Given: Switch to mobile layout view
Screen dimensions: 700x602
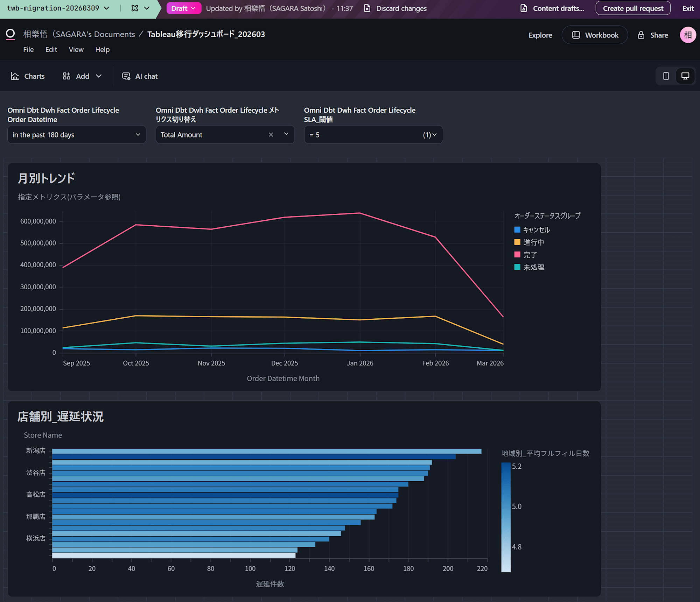Looking at the screenshot, I should point(666,76).
